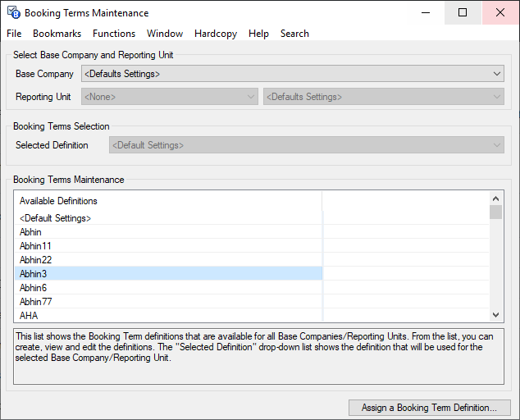Pick Abhin77 in the list
Screen dimensions: 520x420
click(x=36, y=302)
